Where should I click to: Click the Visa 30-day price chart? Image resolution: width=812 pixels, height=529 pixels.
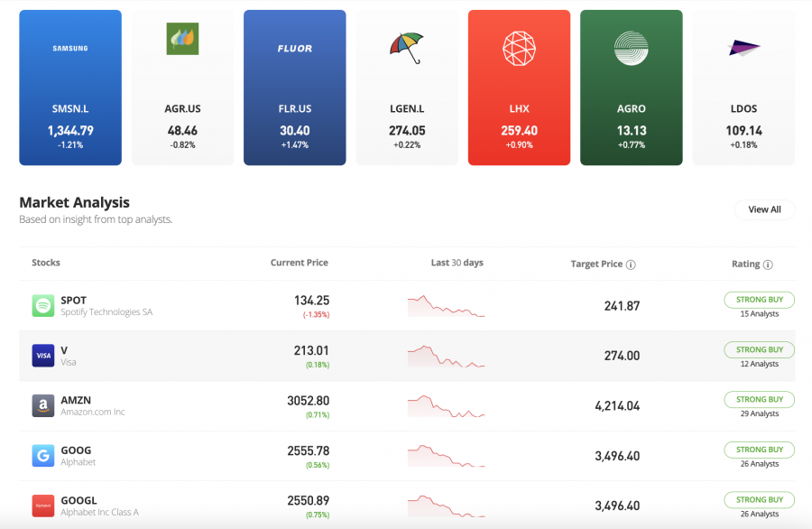[x=447, y=356]
